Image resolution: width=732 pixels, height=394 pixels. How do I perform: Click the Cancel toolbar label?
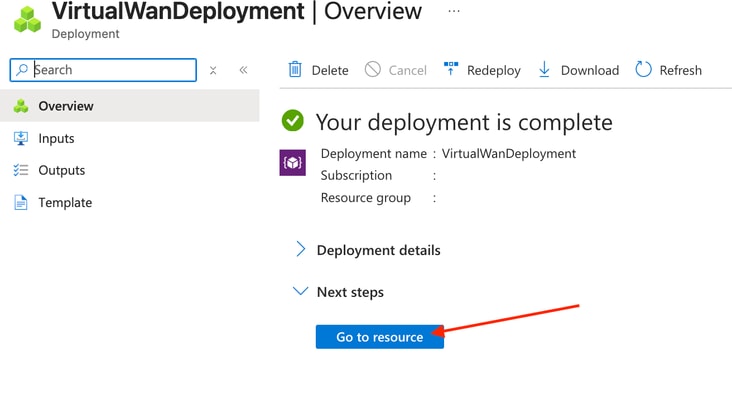pyautogui.click(x=408, y=70)
